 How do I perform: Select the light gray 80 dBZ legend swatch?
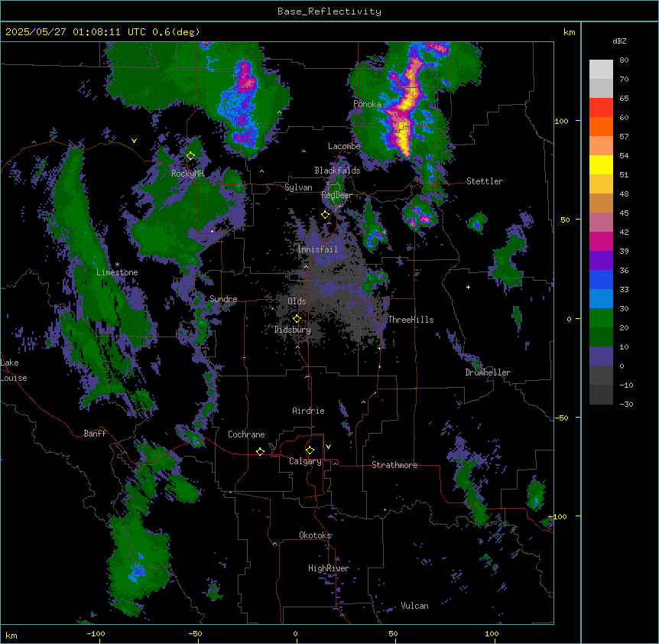(601, 70)
